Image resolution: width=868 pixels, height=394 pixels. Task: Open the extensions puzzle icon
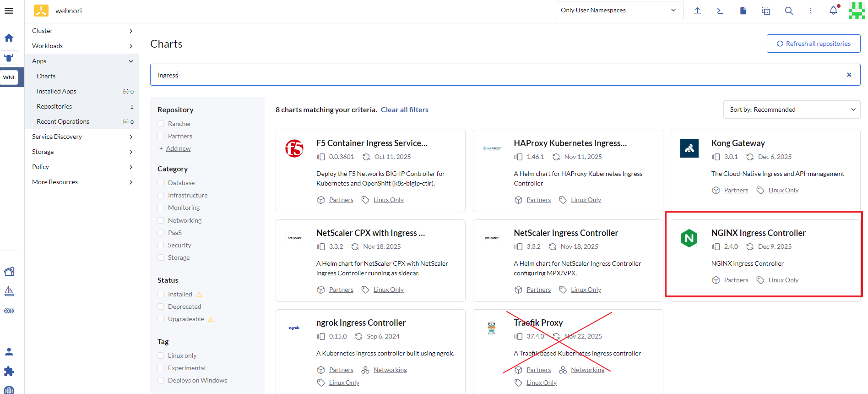coord(9,371)
